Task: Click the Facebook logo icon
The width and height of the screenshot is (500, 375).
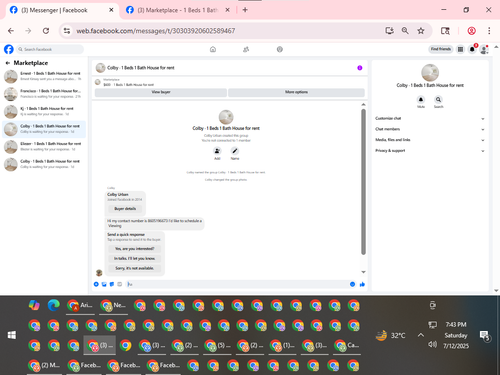Action: pyautogui.click(x=9, y=49)
